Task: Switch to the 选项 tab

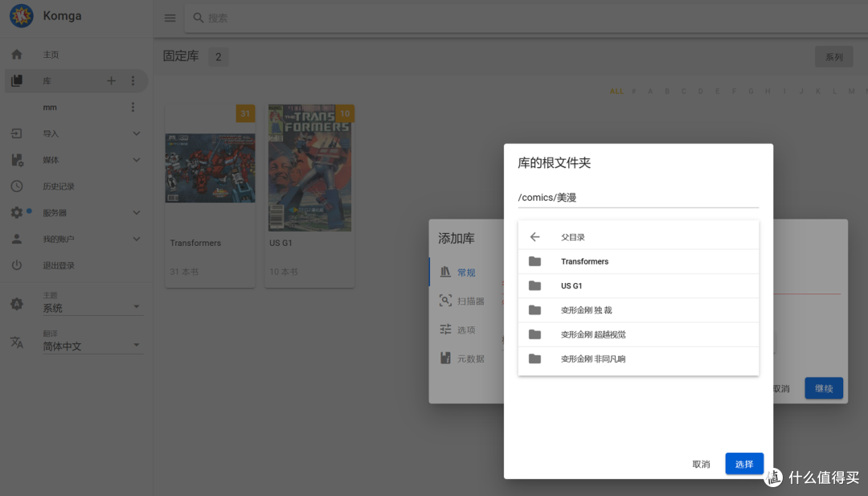Action: tap(465, 330)
